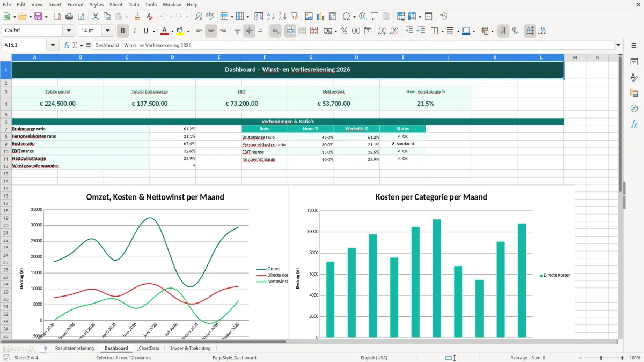Click the formula input line
This screenshot has height=362, width=644.
(354, 45)
